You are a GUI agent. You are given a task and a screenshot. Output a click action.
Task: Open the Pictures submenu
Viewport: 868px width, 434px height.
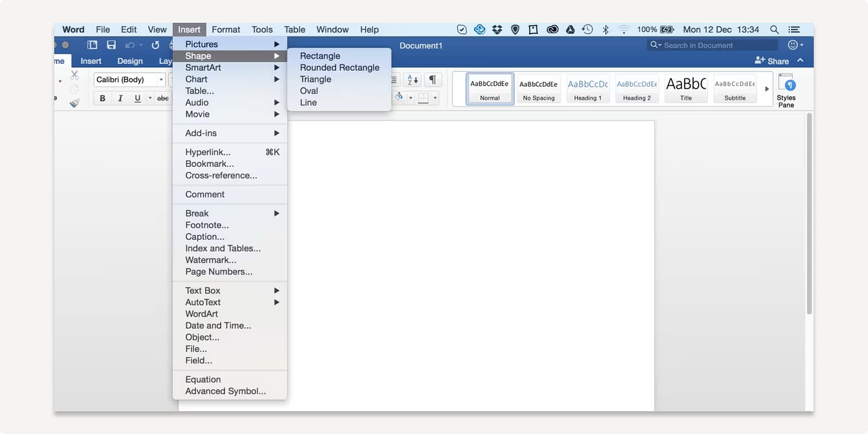pos(230,44)
